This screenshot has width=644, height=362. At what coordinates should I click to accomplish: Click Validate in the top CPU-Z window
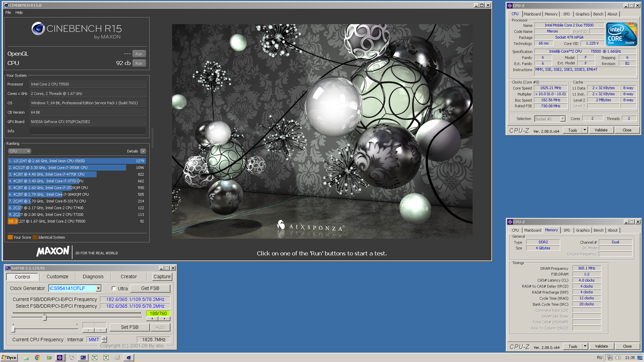(x=601, y=130)
